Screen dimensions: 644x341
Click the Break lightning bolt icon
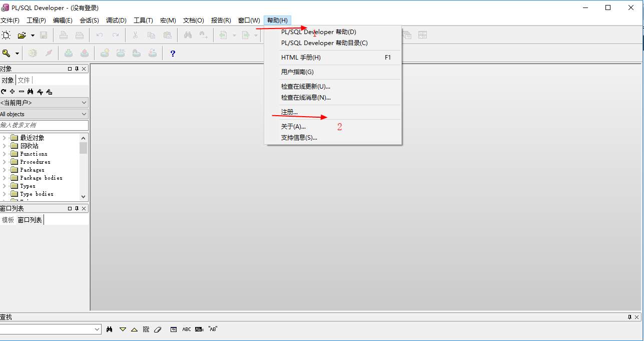tap(49, 53)
